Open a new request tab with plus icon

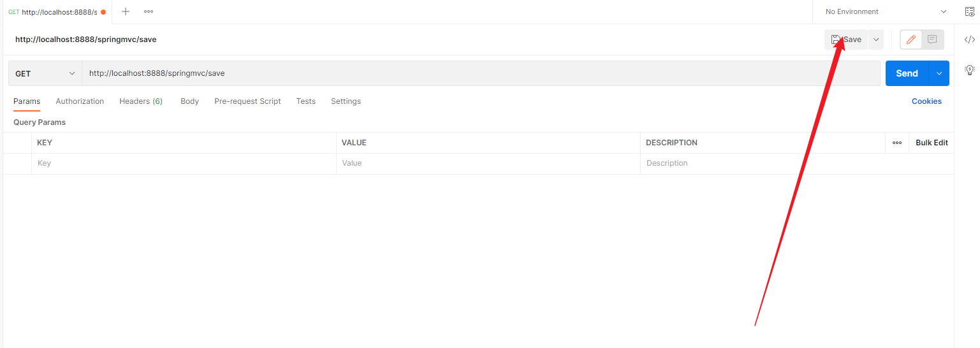coord(126,11)
